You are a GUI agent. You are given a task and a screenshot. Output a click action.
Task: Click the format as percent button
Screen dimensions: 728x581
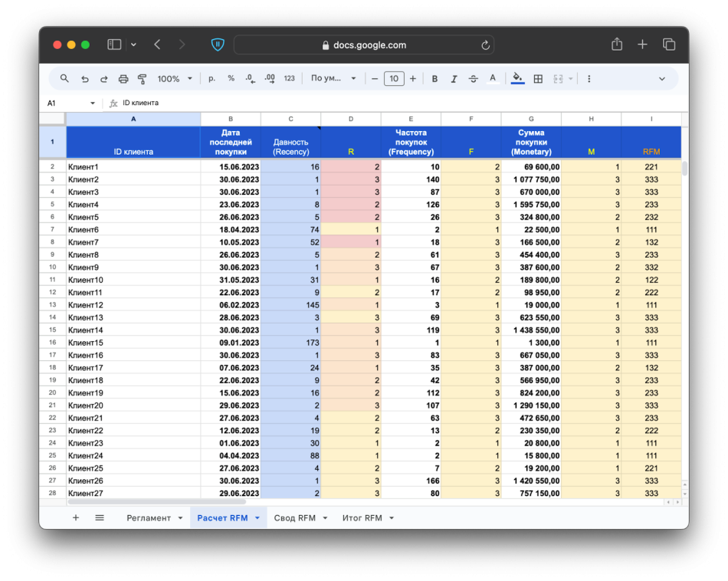click(x=231, y=78)
